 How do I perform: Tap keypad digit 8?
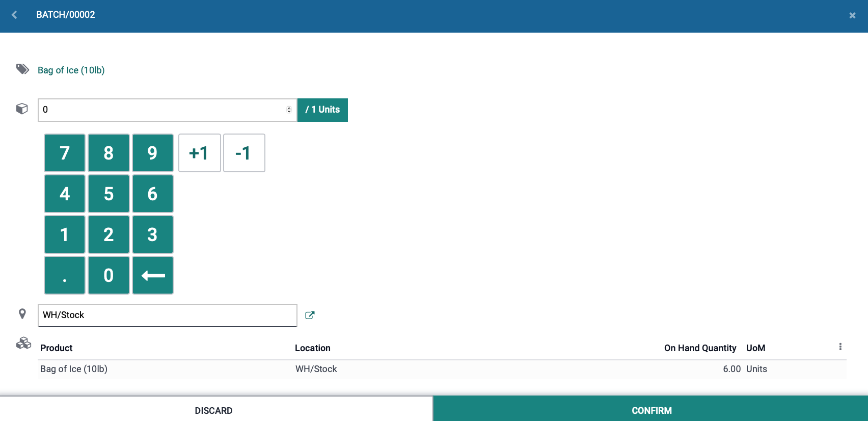108,153
